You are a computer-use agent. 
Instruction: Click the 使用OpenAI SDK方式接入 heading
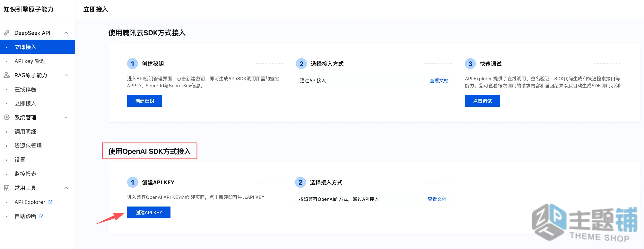click(x=150, y=151)
